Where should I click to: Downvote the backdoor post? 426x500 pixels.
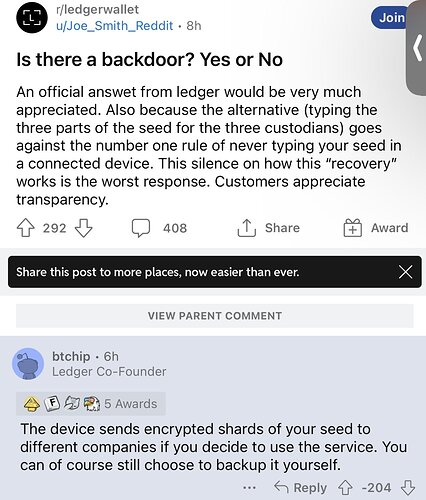click(x=83, y=228)
